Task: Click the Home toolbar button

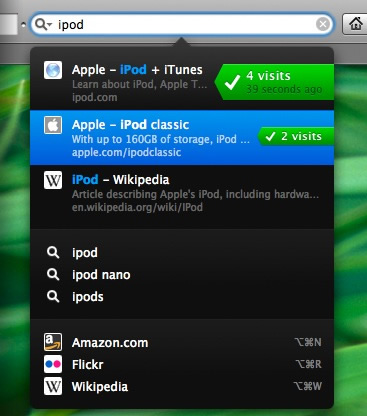Action: point(355,24)
